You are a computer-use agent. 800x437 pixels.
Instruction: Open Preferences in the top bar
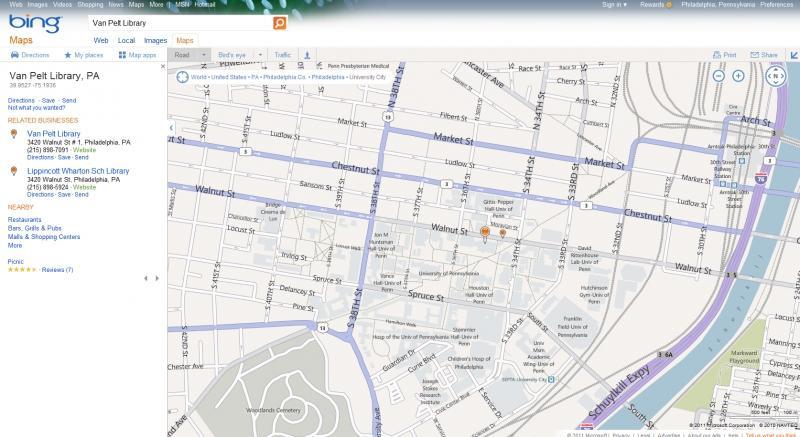[x=777, y=5]
